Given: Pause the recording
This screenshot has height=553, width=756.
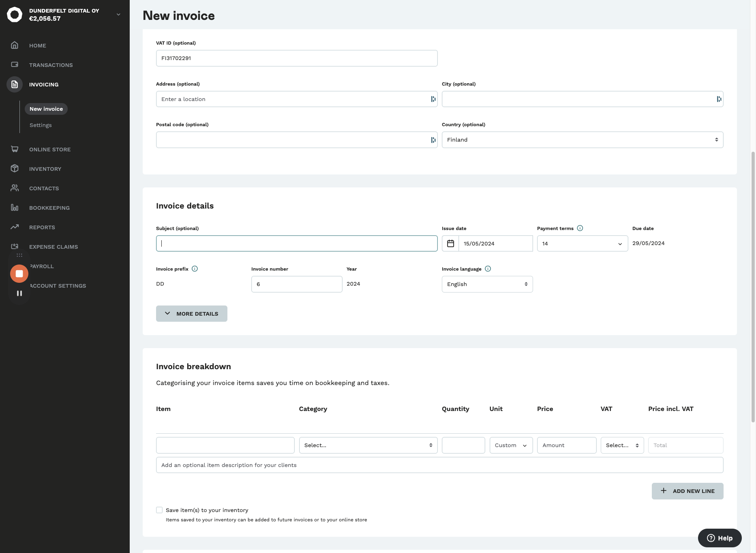Looking at the screenshot, I should (x=19, y=293).
